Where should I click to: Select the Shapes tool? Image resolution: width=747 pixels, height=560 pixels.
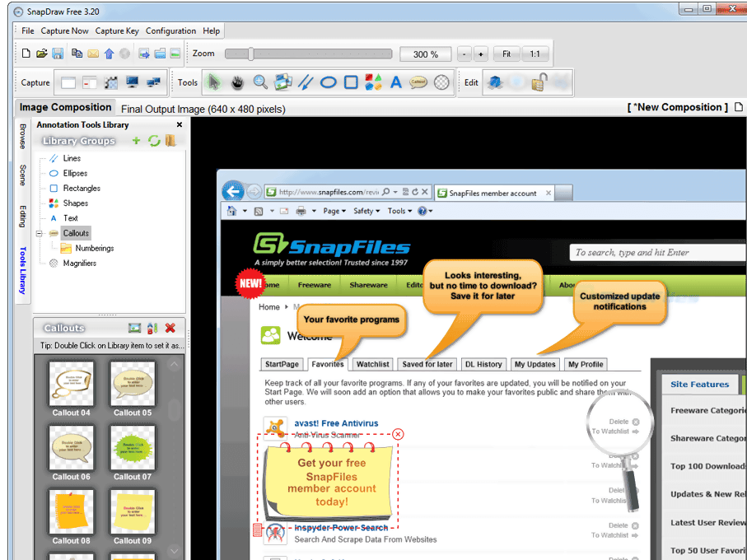pyautogui.click(x=374, y=82)
